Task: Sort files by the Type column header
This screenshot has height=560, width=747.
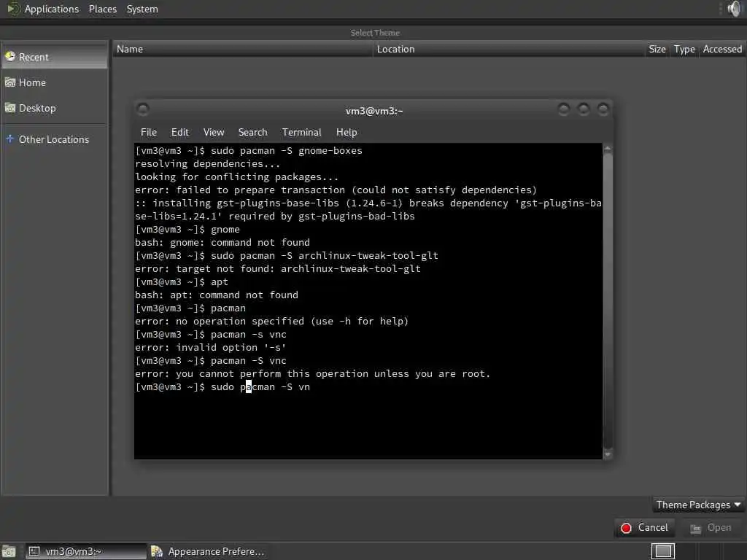Action: [x=684, y=49]
